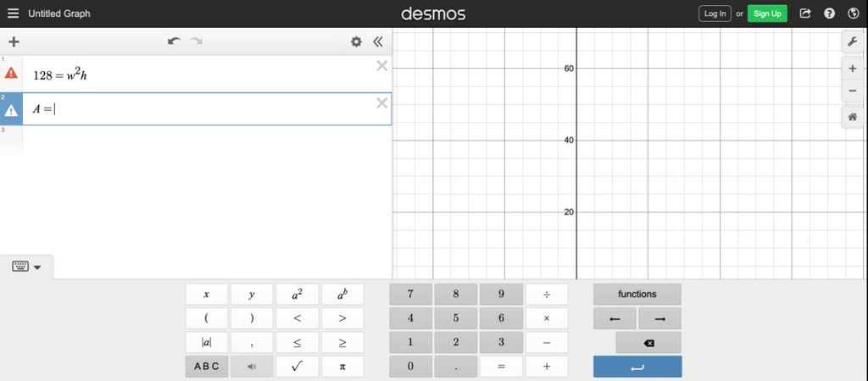Open the language globe menu
Screen dimensions: 868x381
pos(853,14)
